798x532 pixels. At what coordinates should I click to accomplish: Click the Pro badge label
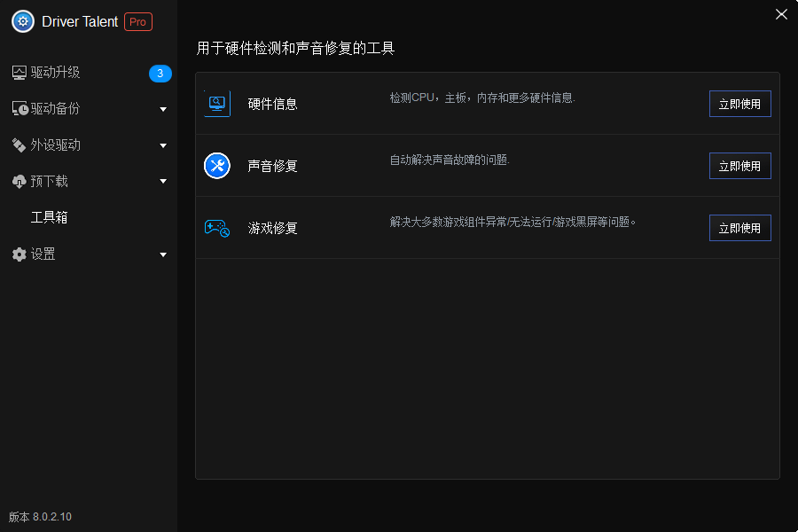click(x=137, y=21)
